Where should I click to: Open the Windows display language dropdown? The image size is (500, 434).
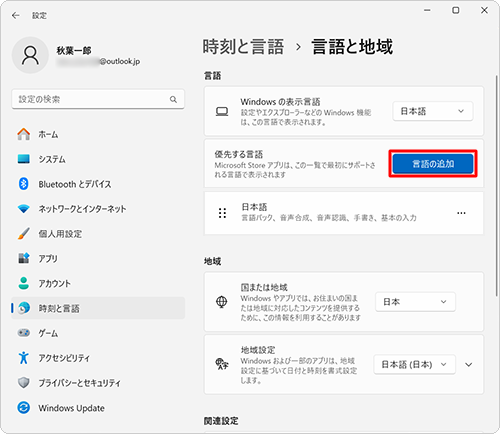pyautogui.click(x=433, y=111)
